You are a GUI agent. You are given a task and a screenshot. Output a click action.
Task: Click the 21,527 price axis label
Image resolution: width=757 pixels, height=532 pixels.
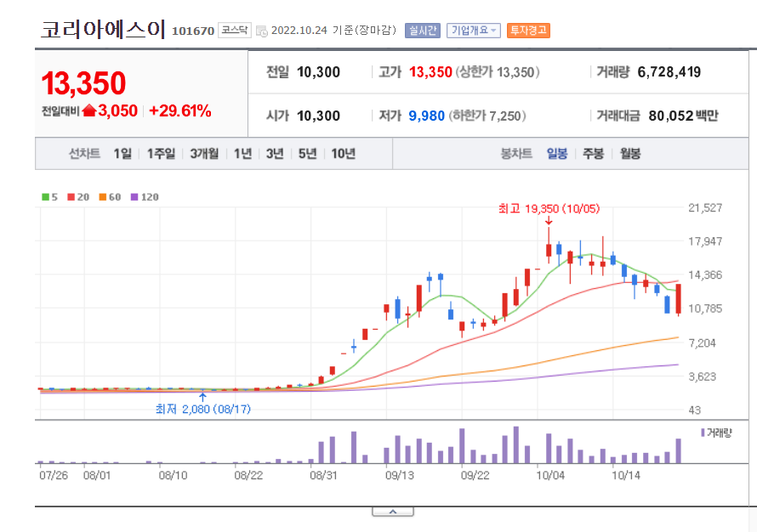[x=705, y=208]
